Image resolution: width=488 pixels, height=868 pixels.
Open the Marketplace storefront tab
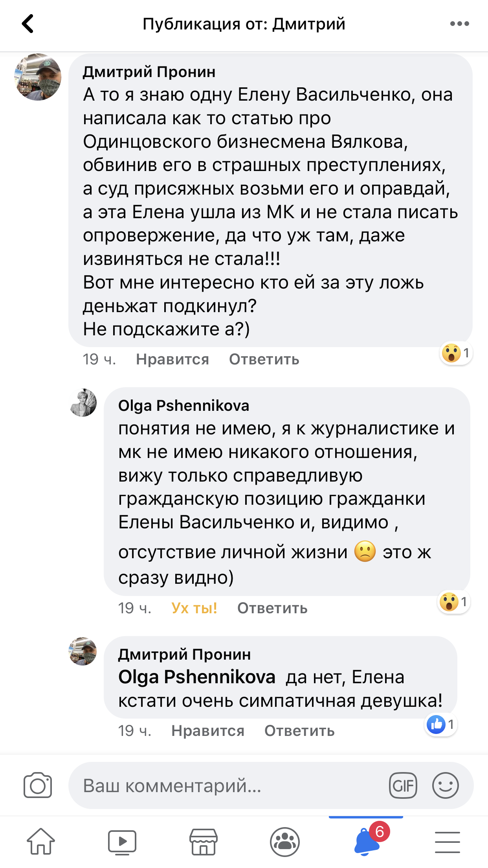203,842
